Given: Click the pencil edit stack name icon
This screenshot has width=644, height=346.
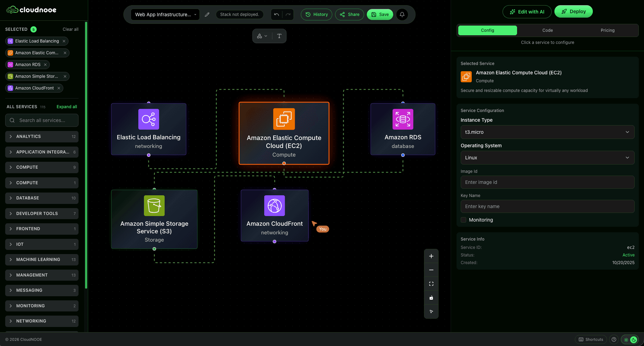Looking at the screenshot, I should 207,15.
